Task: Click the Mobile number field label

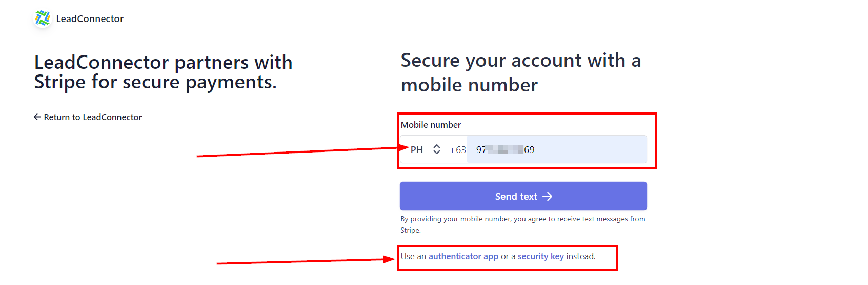Action: [x=431, y=125]
